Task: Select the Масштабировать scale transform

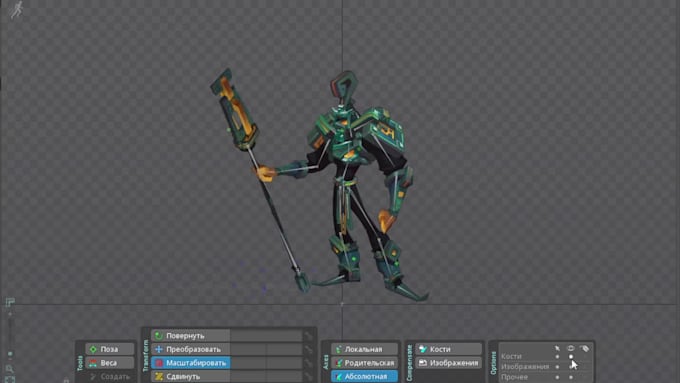Action: coord(191,363)
